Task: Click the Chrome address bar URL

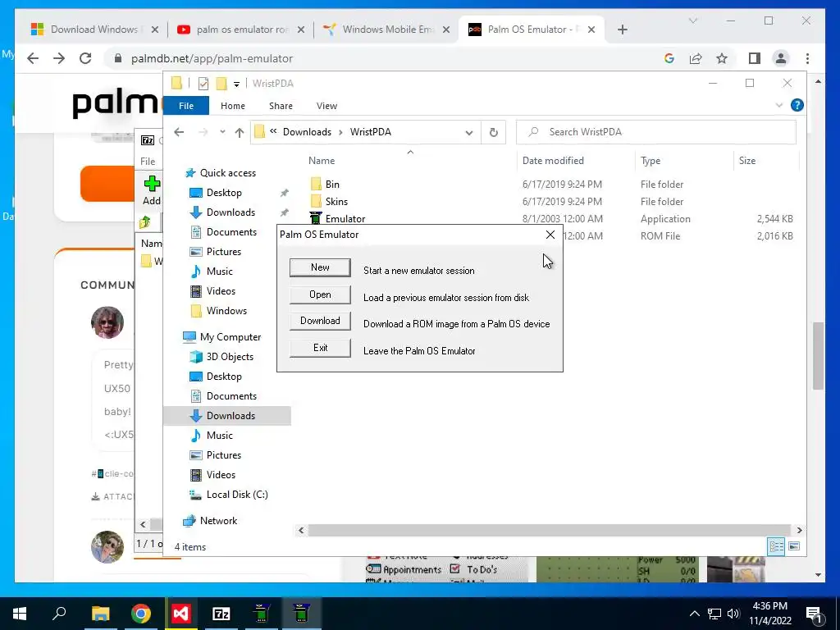Action: click(x=212, y=58)
